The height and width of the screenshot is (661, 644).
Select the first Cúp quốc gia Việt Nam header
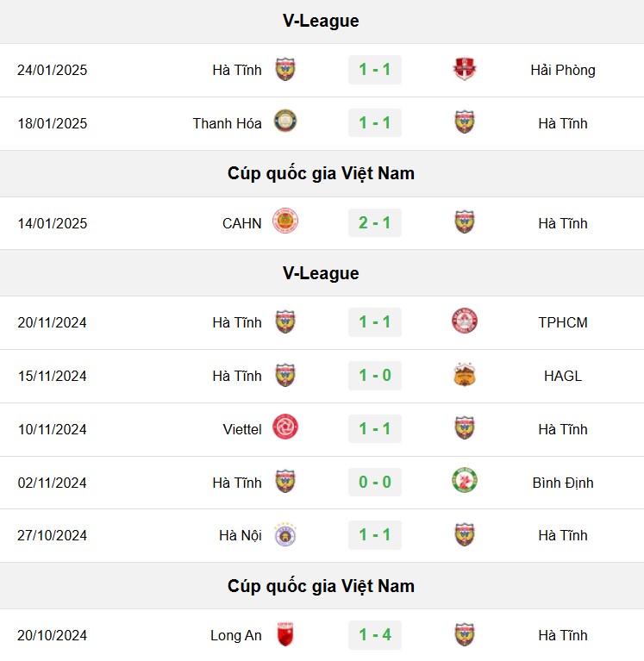[x=322, y=173]
